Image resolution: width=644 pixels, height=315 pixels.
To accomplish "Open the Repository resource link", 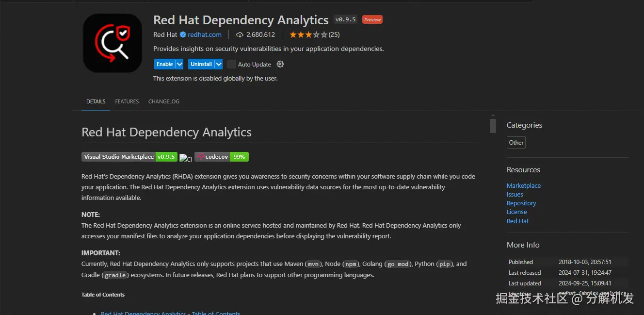I will (x=521, y=203).
